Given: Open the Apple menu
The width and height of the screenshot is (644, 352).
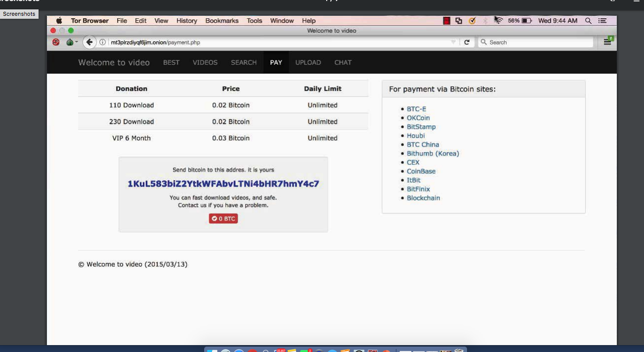Looking at the screenshot, I should (x=59, y=21).
